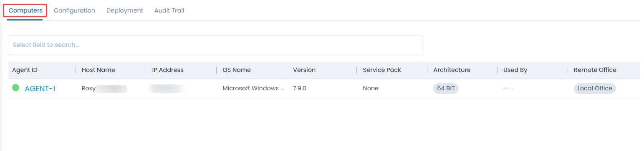644x151 pixels.
Task: Click the 'Microsoft Windows' OS name cell
Action: pos(253,88)
